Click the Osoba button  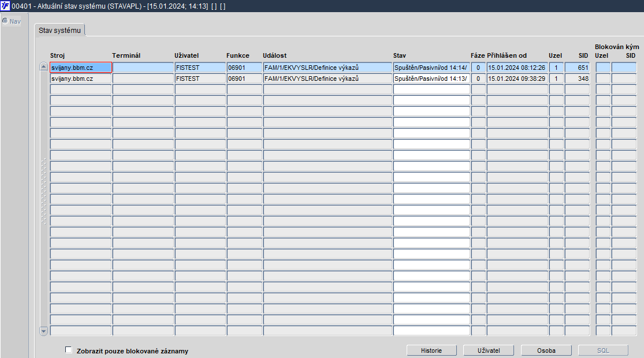pos(546,350)
